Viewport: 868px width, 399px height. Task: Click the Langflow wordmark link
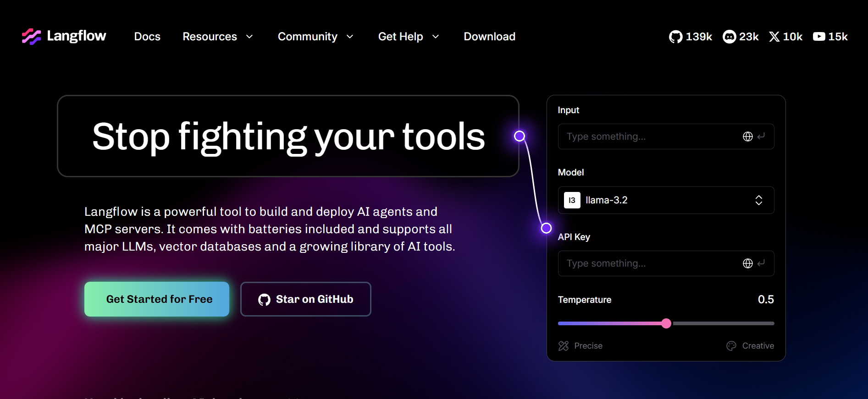[77, 36]
